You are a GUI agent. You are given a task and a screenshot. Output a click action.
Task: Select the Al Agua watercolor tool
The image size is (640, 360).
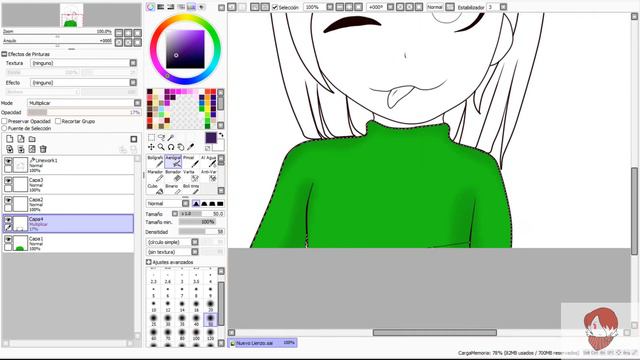pyautogui.click(x=209, y=162)
